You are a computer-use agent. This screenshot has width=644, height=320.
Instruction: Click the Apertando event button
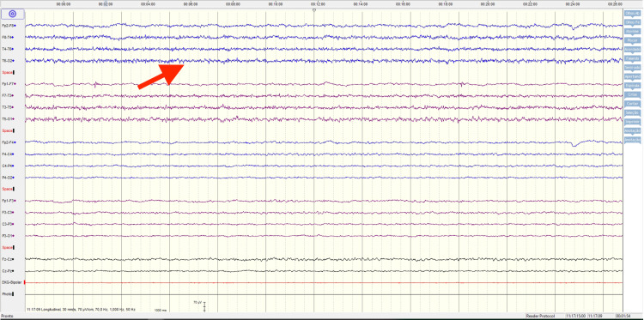coord(632,76)
